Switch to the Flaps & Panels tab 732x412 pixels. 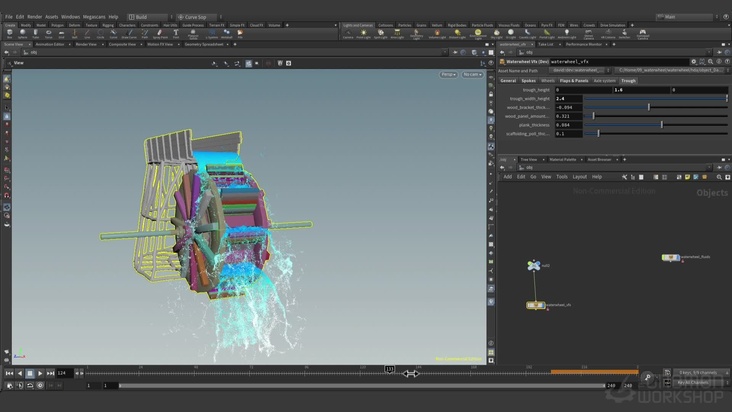pyautogui.click(x=573, y=80)
